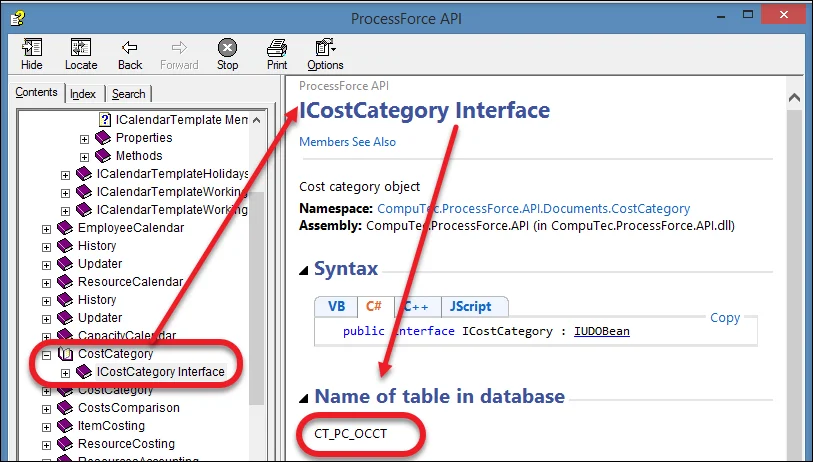Open the CompuTec.ProcessForce.API.Documents.CostCategory namespace link
The height and width of the screenshot is (462, 813).
point(533,209)
